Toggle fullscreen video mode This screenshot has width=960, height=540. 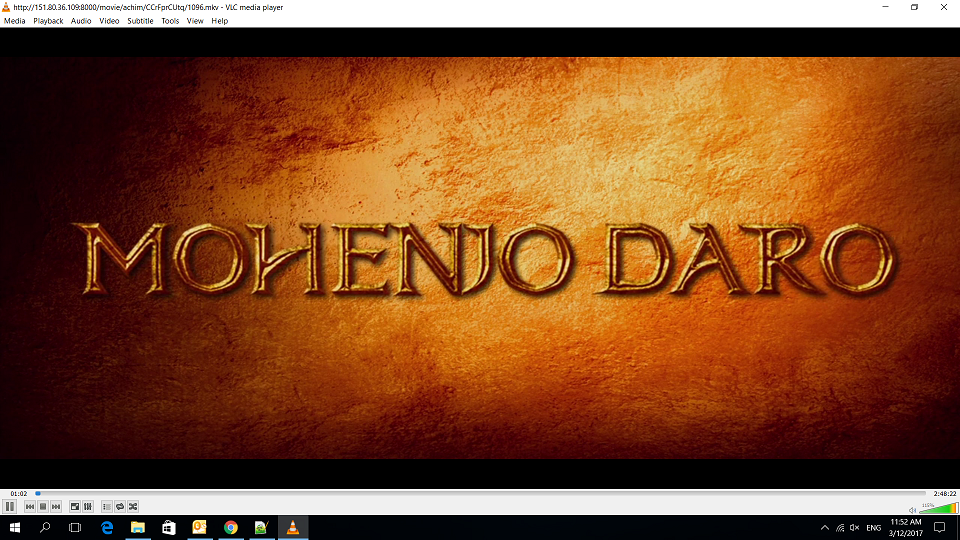click(75, 506)
